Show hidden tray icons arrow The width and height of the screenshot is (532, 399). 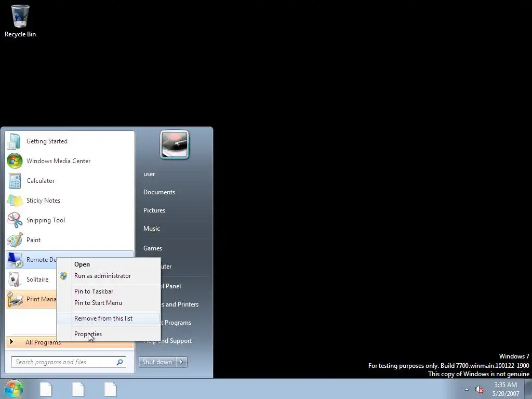tap(467, 390)
